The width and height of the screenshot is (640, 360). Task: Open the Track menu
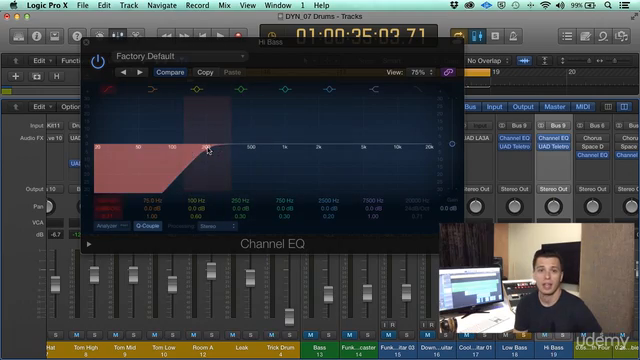pos(129,5)
